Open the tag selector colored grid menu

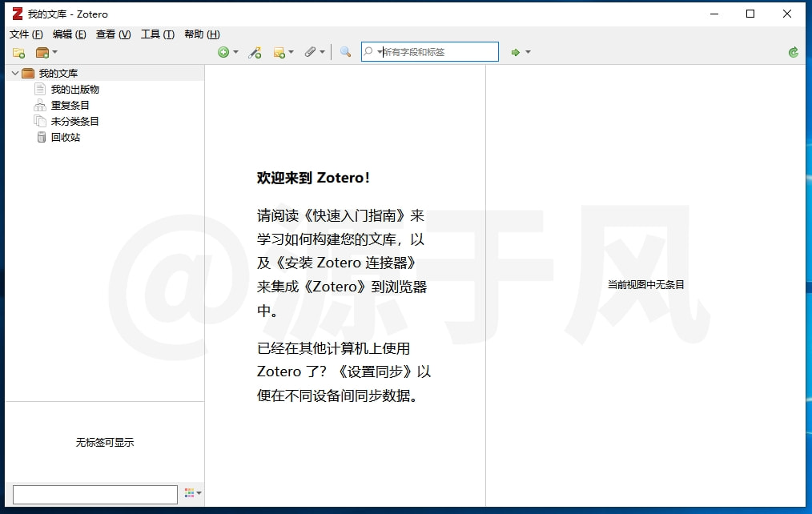(x=193, y=493)
